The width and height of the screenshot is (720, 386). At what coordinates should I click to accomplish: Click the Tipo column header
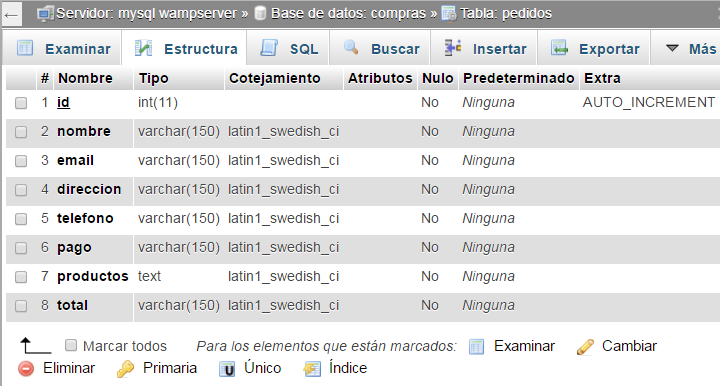click(153, 79)
